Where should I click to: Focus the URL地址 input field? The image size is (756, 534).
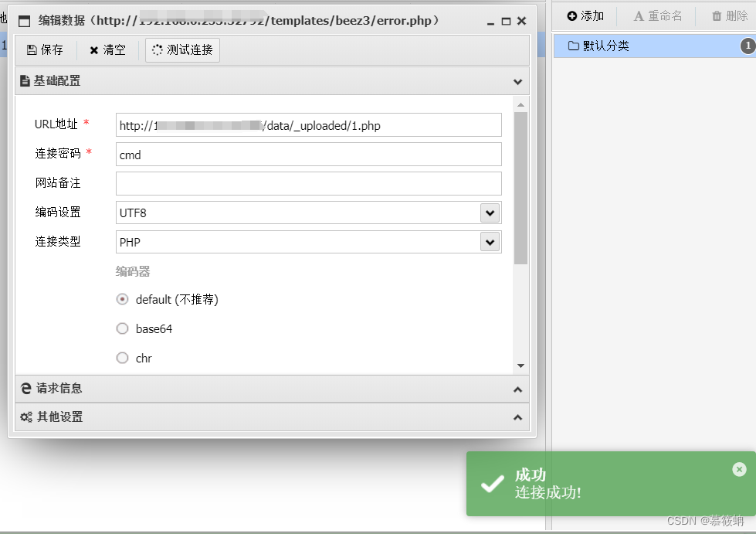click(309, 125)
